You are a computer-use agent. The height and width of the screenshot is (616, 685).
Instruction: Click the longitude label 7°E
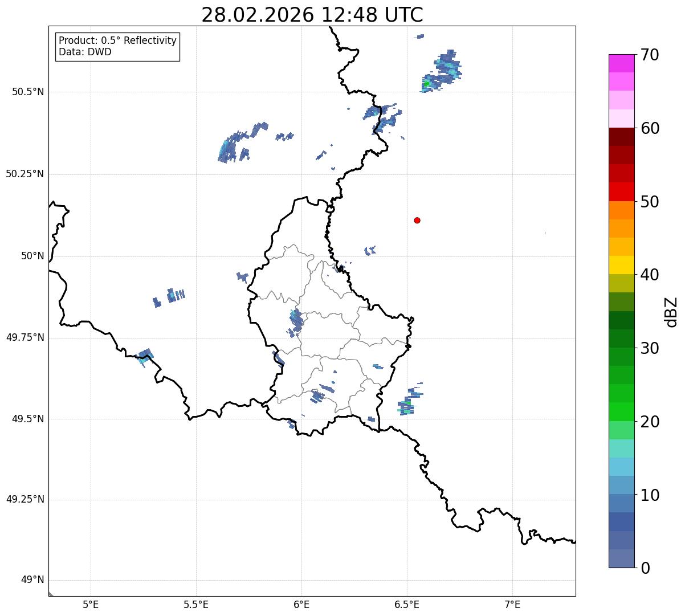[x=512, y=604]
